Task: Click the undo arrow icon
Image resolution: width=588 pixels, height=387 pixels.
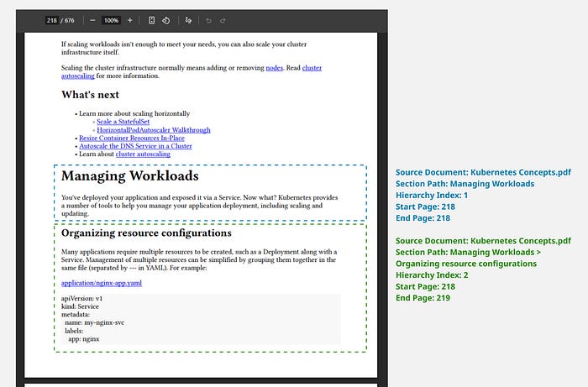Action: [x=208, y=21]
